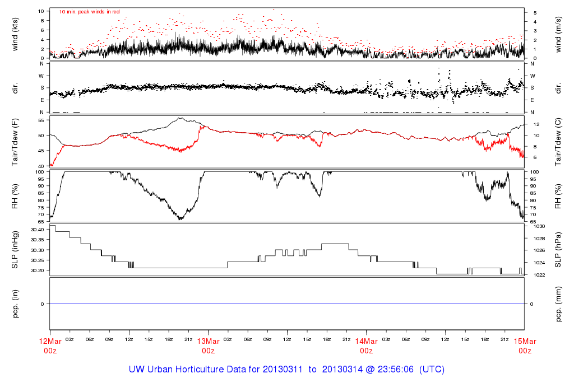Click the '30.20' pressure tick value
Image resolution: width=574 pixels, height=392 pixels.
click(x=38, y=270)
